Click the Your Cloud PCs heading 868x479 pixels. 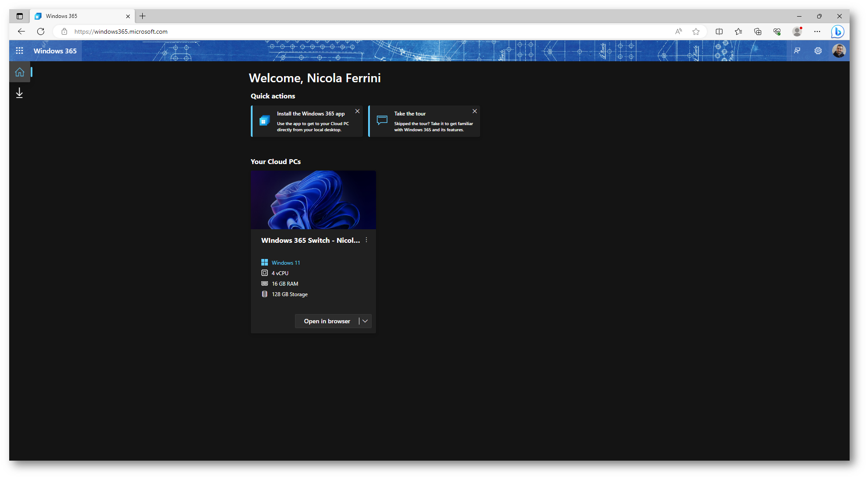pos(275,161)
